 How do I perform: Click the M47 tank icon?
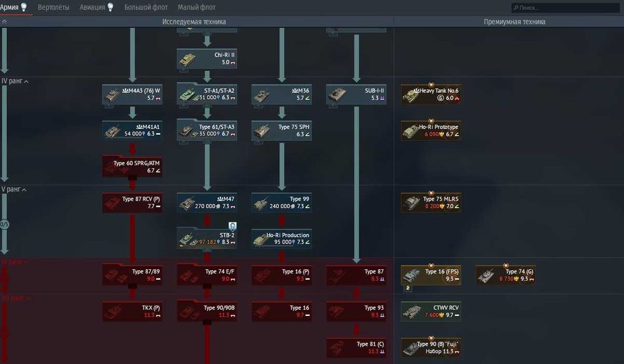[x=187, y=203]
